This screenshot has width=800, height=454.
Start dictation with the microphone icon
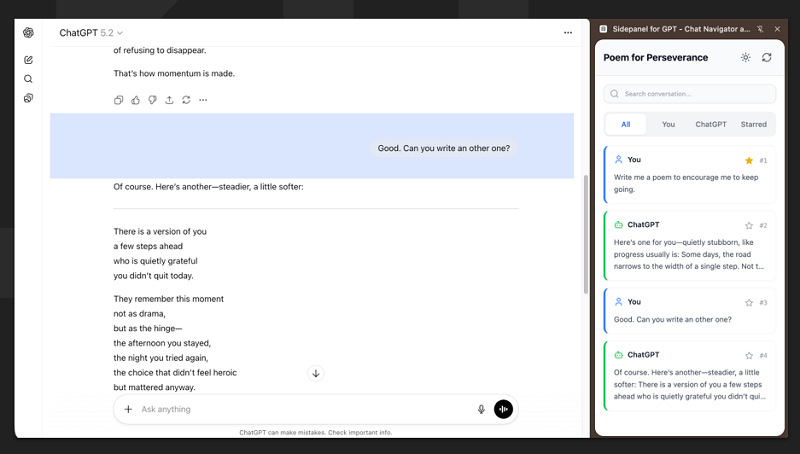481,409
